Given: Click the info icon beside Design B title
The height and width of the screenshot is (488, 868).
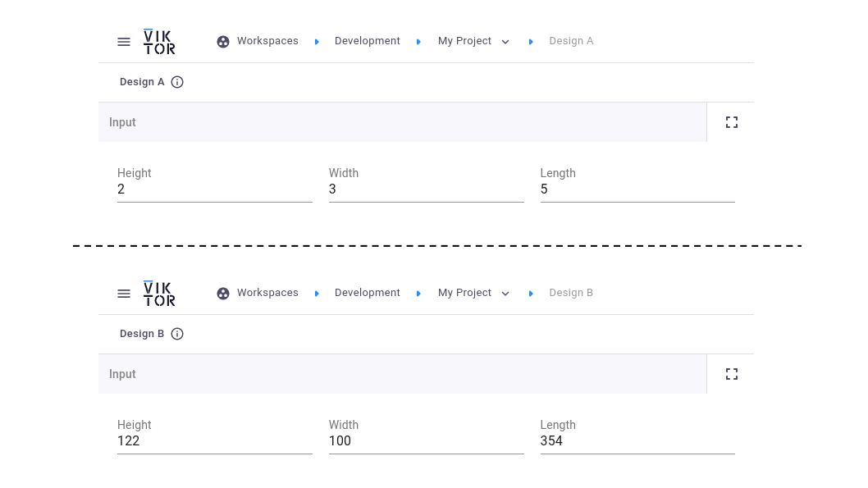Looking at the screenshot, I should [177, 334].
